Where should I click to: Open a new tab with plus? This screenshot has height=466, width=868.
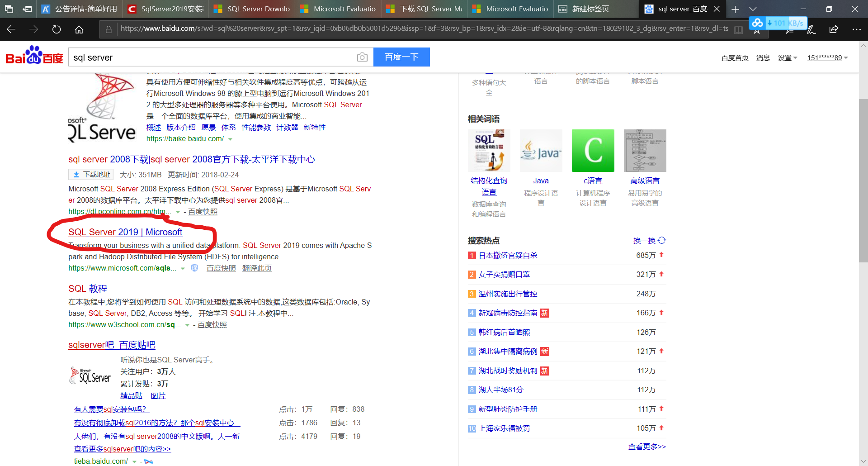[x=736, y=9]
